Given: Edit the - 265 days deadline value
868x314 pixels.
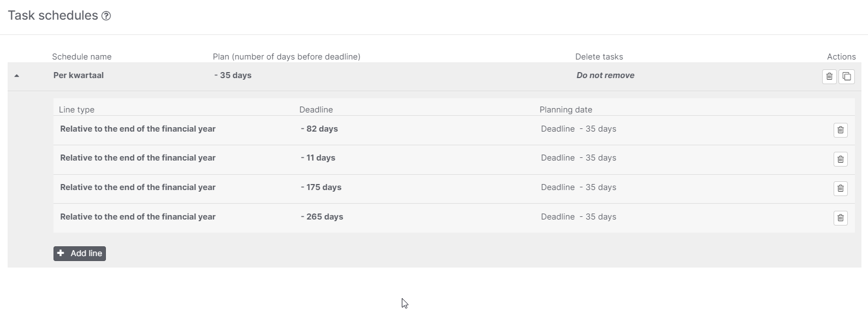Looking at the screenshot, I should [322, 217].
